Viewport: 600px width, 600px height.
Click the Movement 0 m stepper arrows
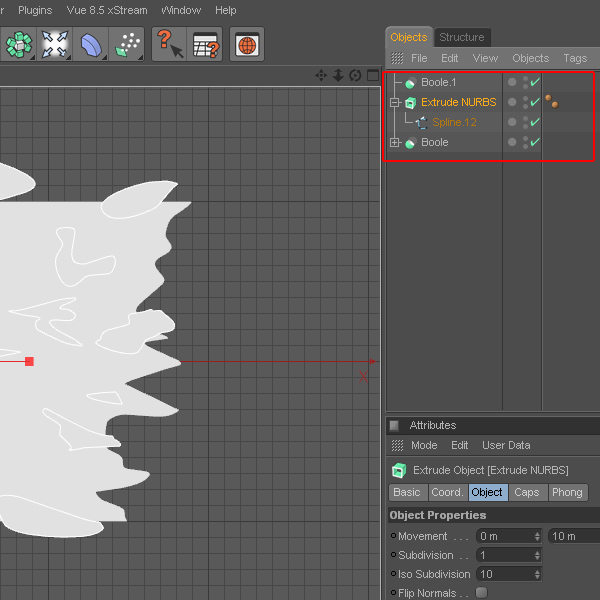[537, 536]
